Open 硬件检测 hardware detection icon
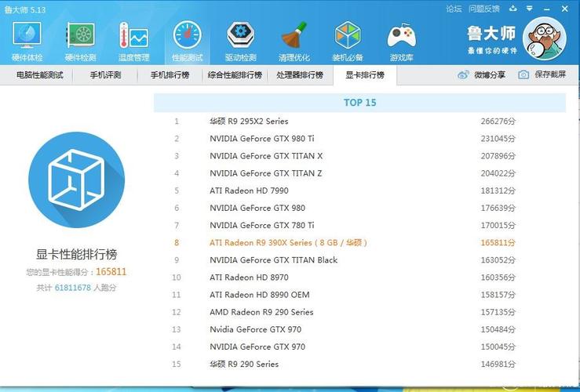The image size is (580, 392). pos(80,42)
